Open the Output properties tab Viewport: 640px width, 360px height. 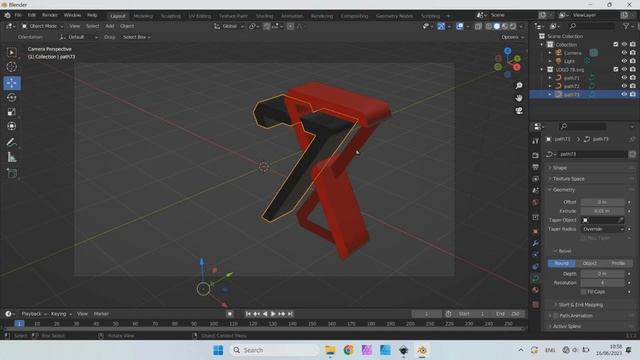tap(536, 167)
